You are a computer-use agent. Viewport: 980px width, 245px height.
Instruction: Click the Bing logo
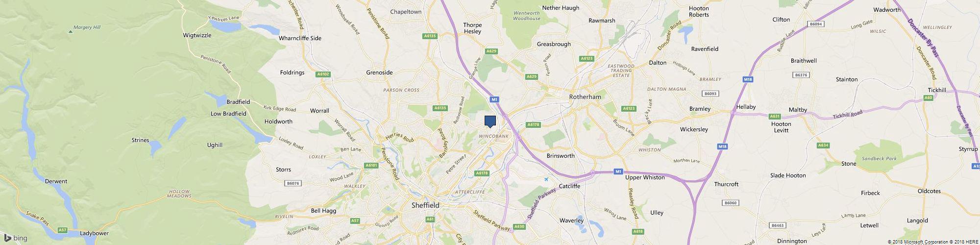[x=16, y=238]
